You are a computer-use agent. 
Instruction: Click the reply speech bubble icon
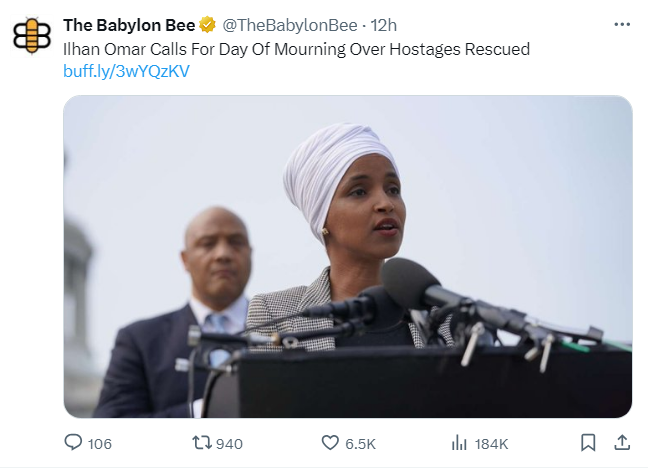[73, 442]
